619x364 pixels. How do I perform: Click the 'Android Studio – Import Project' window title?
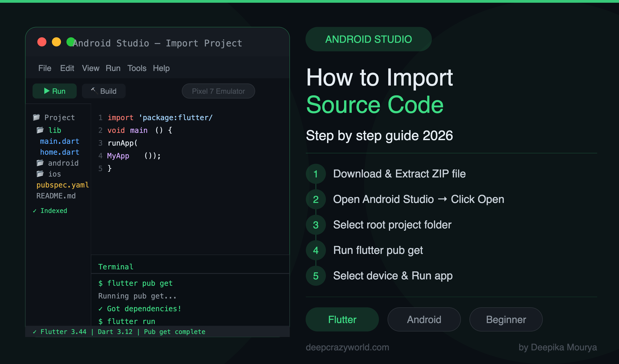pos(157,43)
